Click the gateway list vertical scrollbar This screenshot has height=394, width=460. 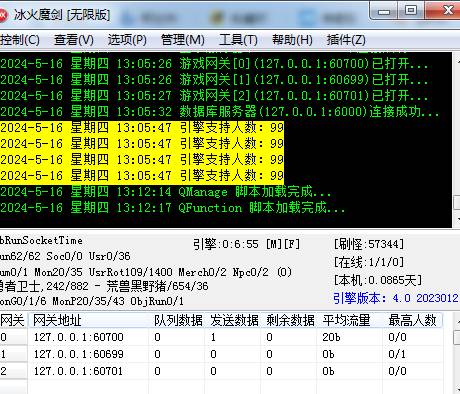pos(456,353)
